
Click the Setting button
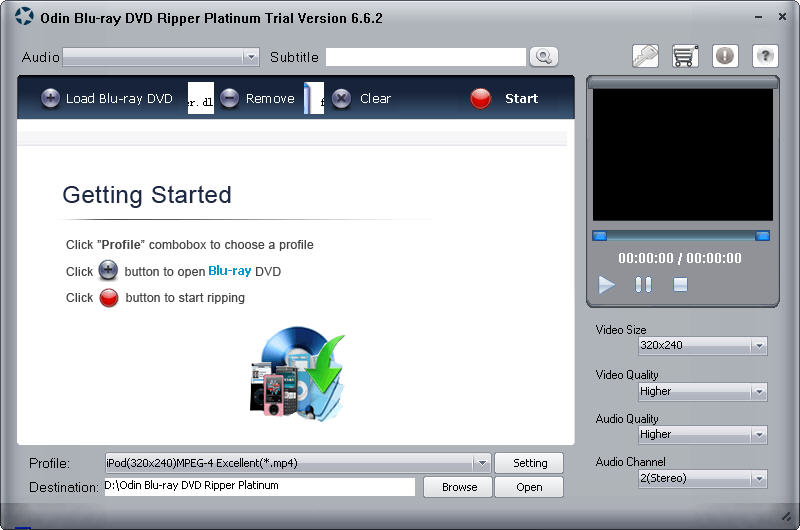tap(529, 463)
